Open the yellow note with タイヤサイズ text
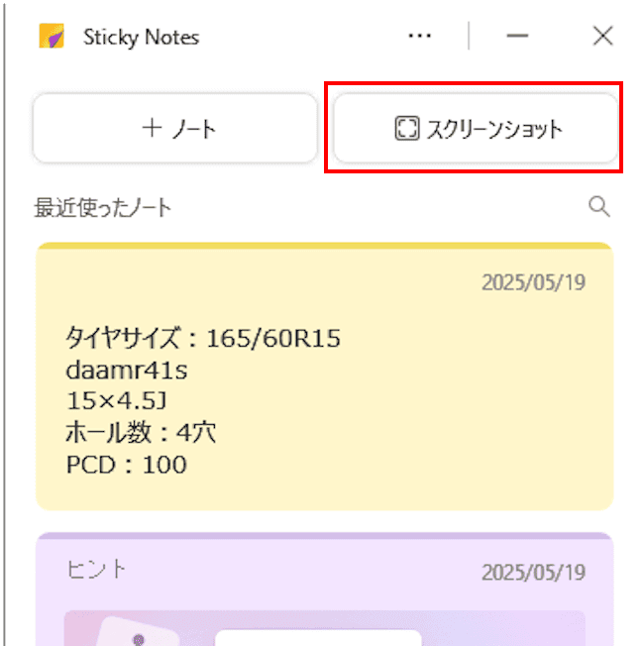Image resolution: width=644 pixels, height=646 pixels. (325, 377)
